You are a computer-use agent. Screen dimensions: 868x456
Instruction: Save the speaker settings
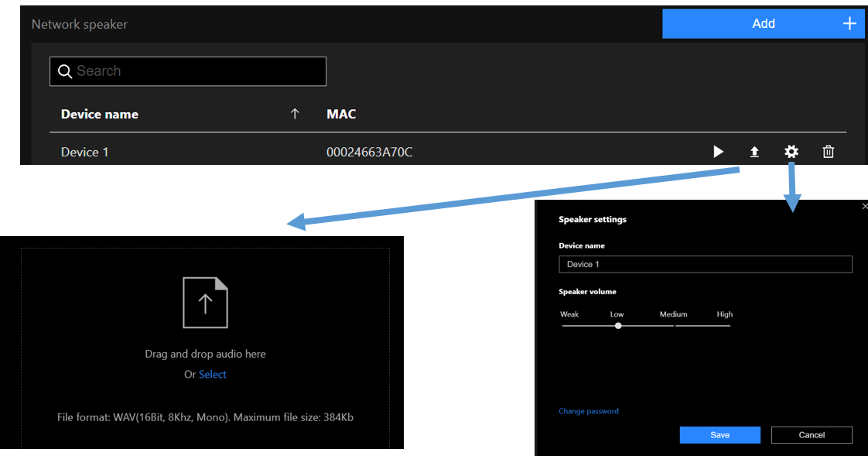(x=719, y=435)
